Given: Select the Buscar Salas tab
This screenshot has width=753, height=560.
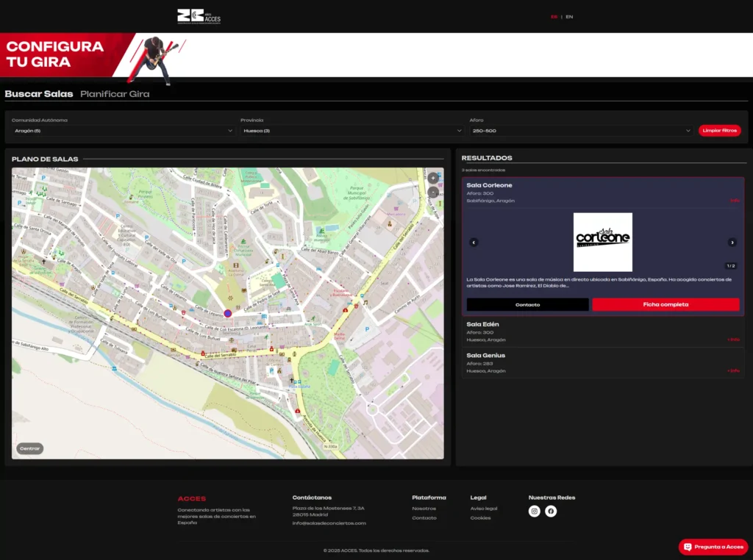Looking at the screenshot, I should [39, 94].
